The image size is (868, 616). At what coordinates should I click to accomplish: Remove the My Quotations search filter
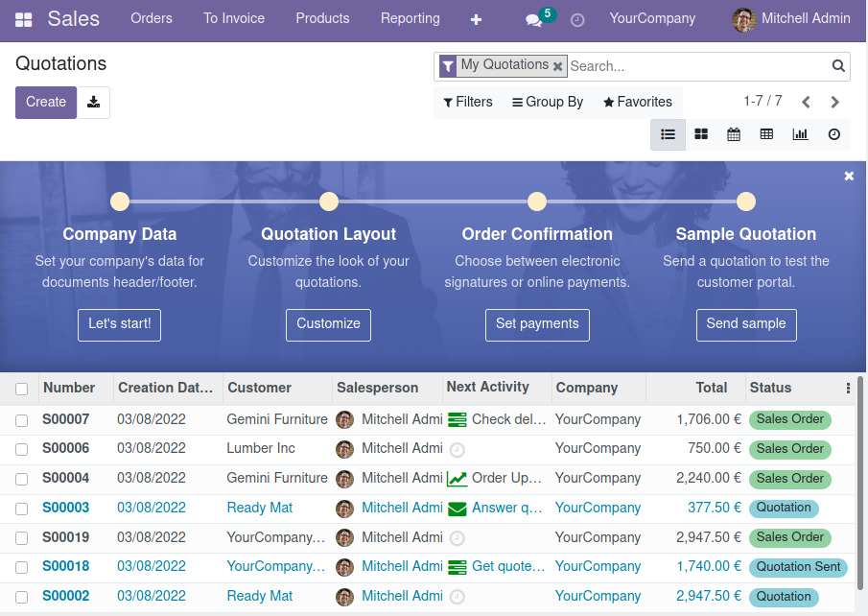pos(558,65)
